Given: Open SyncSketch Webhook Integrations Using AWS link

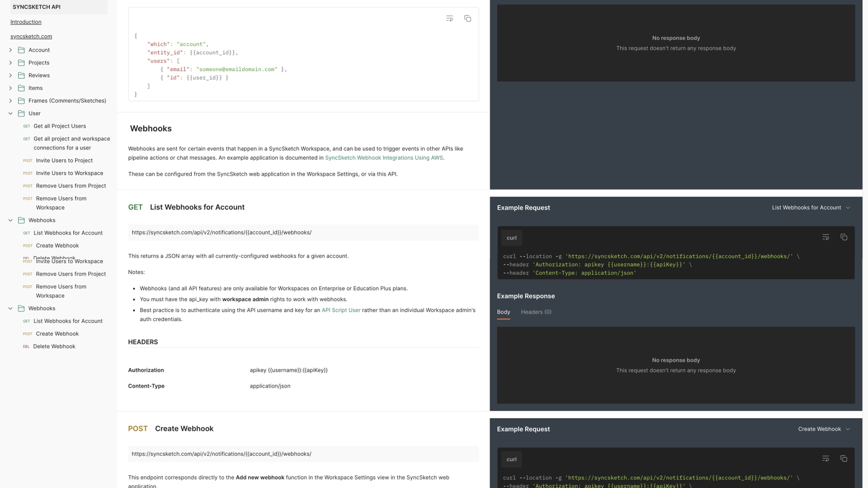Looking at the screenshot, I should pos(383,158).
